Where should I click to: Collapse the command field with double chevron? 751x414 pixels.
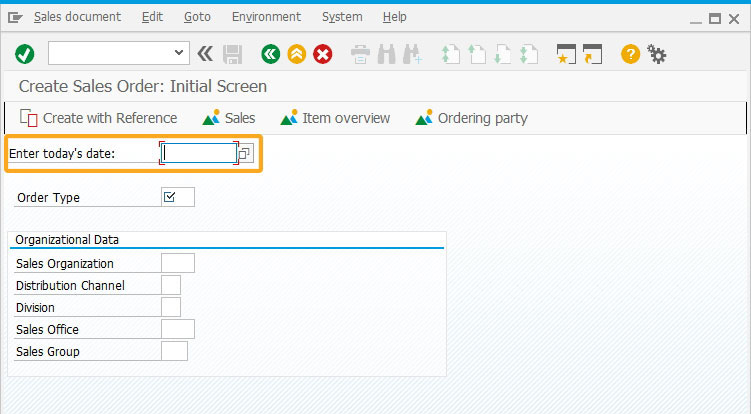click(205, 54)
